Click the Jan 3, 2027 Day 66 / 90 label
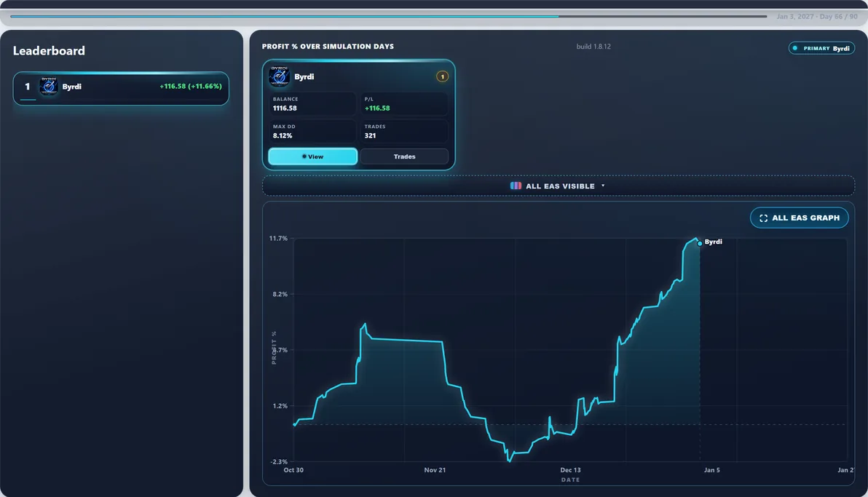The width and height of the screenshot is (868, 497). tap(816, 17)
